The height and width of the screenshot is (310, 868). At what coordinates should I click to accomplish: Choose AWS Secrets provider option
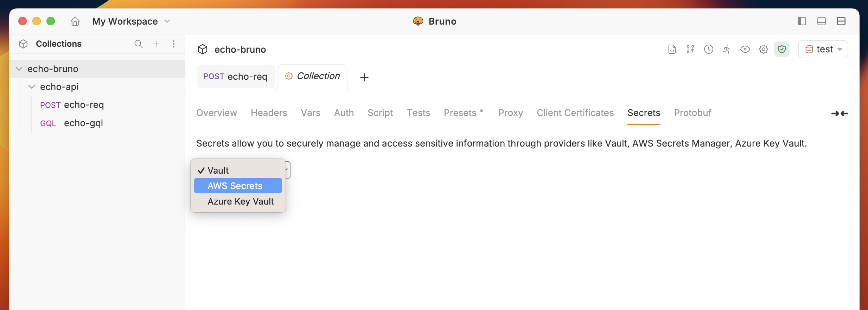pyautogui.click(x=238, y=186)
